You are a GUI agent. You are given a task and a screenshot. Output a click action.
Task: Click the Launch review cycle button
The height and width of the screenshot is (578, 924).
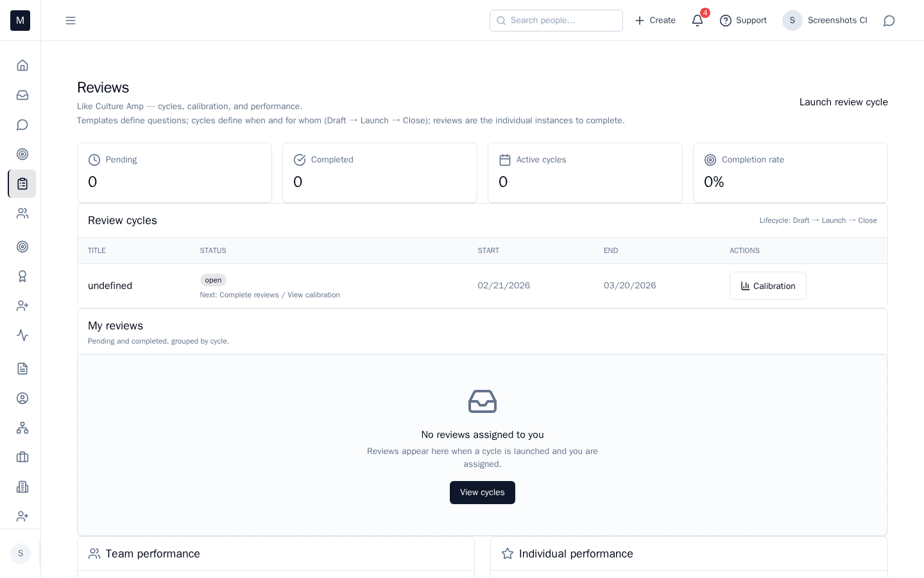coord(843,102)
